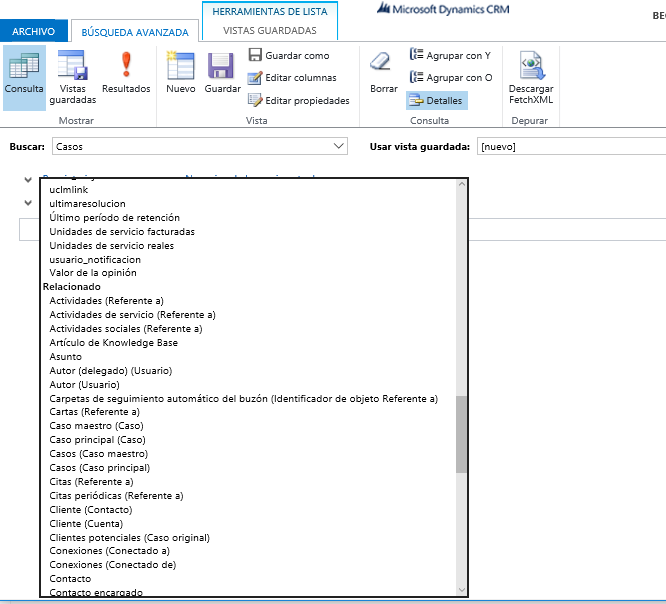This screenshot has height=604, width=666.
Task: Select Caso principal (Caso) in list
Action: (x=97, y=440)
